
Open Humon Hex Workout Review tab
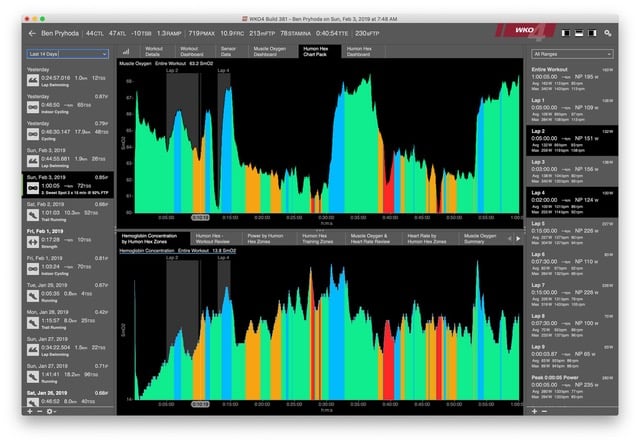pyautogui.click(x=216, y=239)
